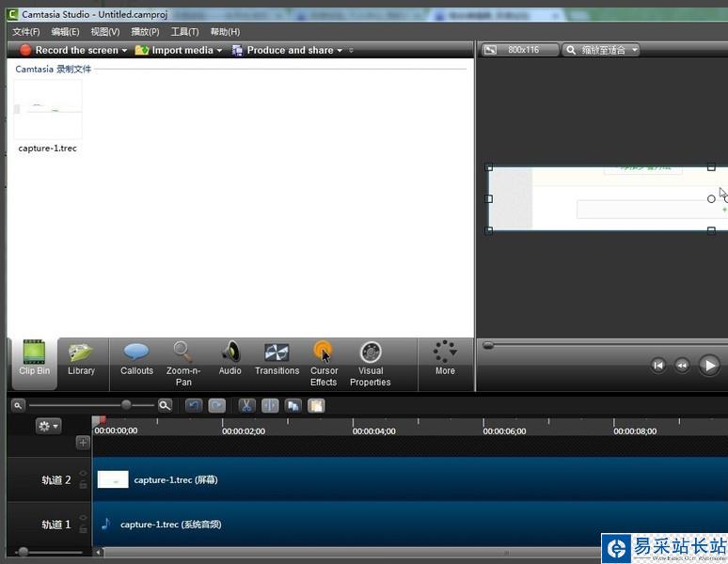Expand Record the screen dropdown arrow
This screenshot has height=564, width=728.
coord(124,50)
